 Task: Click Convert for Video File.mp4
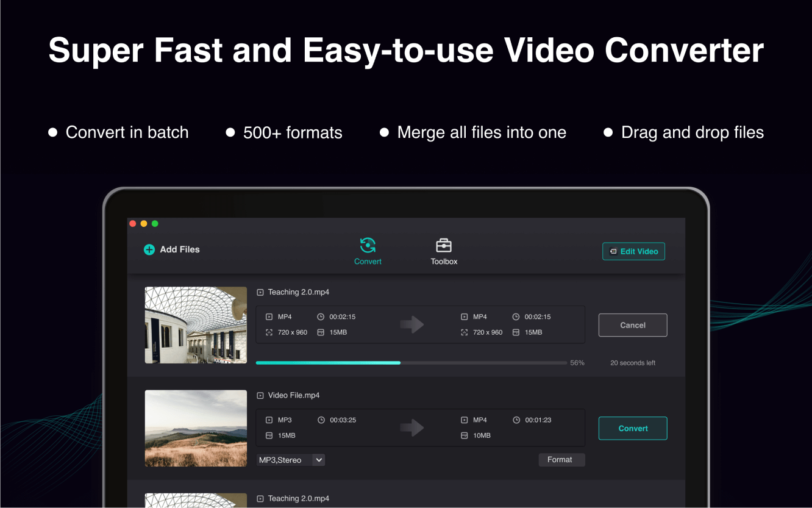click(633, 428)
